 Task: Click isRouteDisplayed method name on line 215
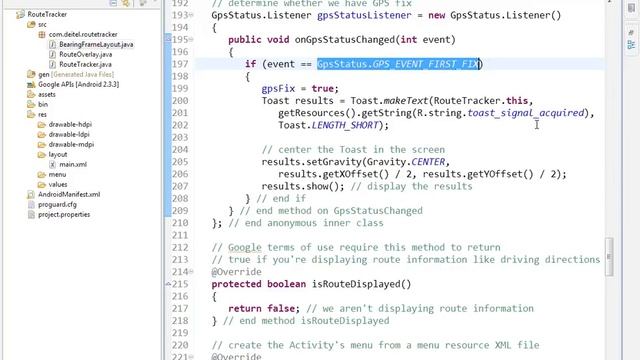tap(362, 284)
